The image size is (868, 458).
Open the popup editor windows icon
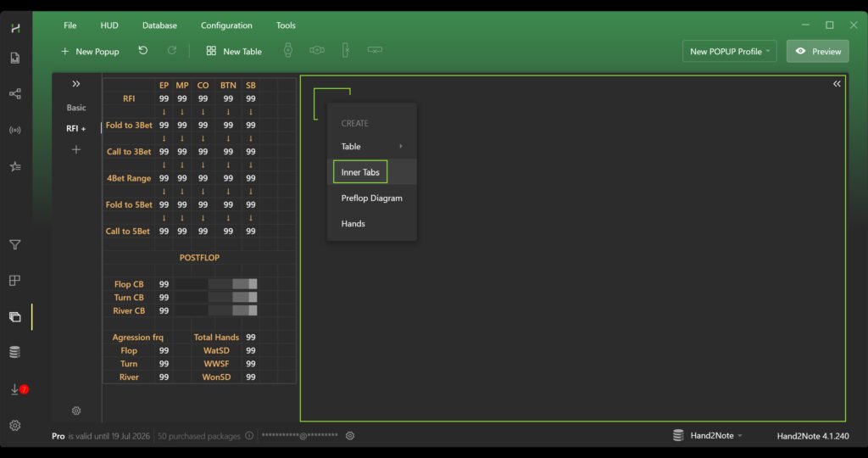14,317
